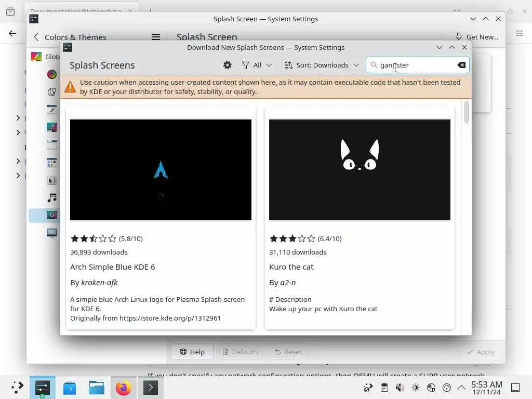This screenshot has width=532, height=399.
Task: Clear the search text with the backspace icon
Action: click(461, 65)
